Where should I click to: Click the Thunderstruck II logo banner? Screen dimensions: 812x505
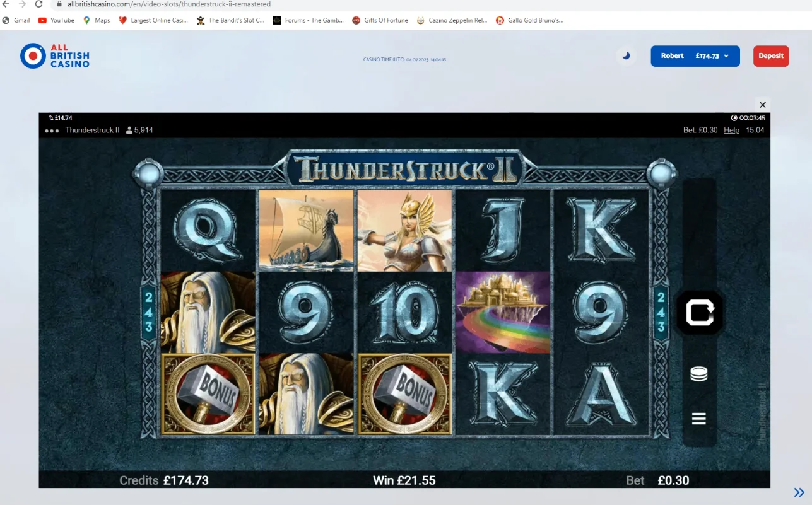click(404, 169)
